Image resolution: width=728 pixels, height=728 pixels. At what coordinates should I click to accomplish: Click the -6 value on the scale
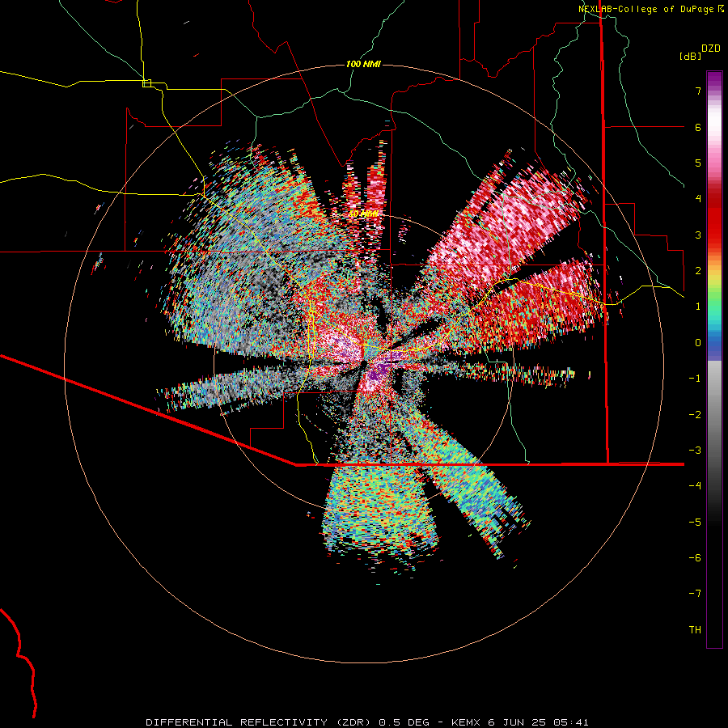click(x=695, y=558)
